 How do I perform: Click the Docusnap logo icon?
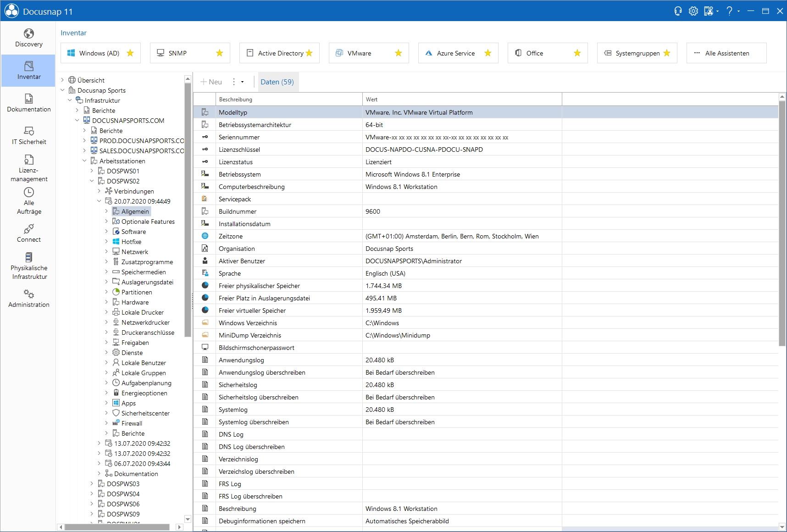(x=11, y=11)
